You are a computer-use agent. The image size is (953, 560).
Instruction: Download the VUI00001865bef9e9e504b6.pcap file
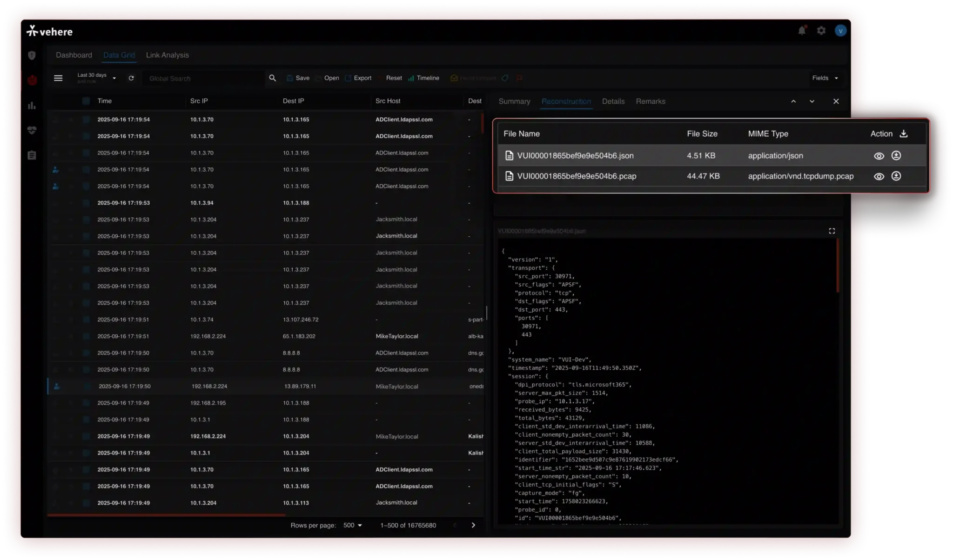[x=896, y=176]
